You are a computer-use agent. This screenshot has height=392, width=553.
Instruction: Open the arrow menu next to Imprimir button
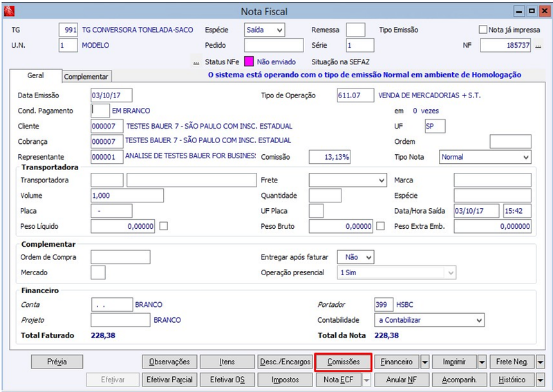pos(482,362)
